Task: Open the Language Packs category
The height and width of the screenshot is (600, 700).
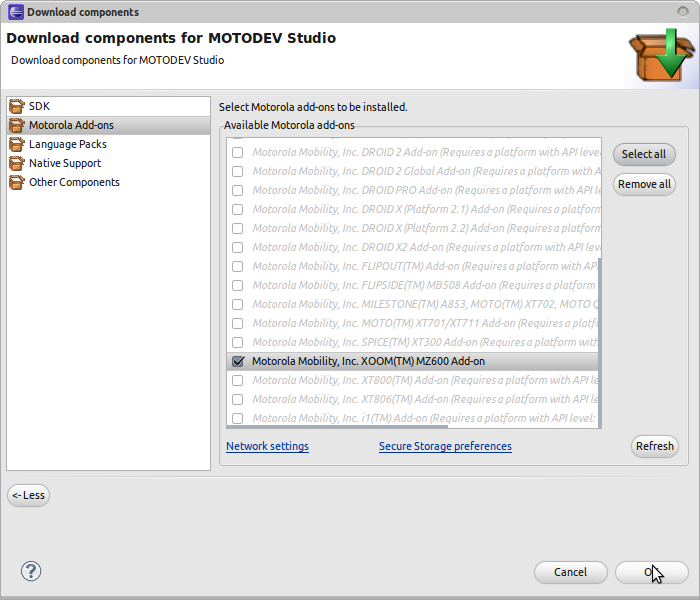Action: [x=108, y=144]
